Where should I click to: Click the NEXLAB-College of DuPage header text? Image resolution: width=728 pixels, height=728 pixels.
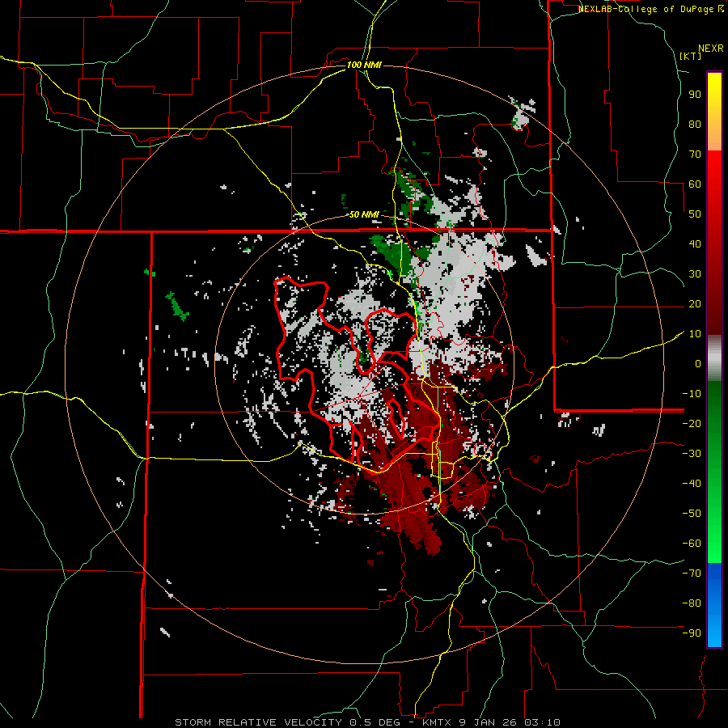point(650,9)
